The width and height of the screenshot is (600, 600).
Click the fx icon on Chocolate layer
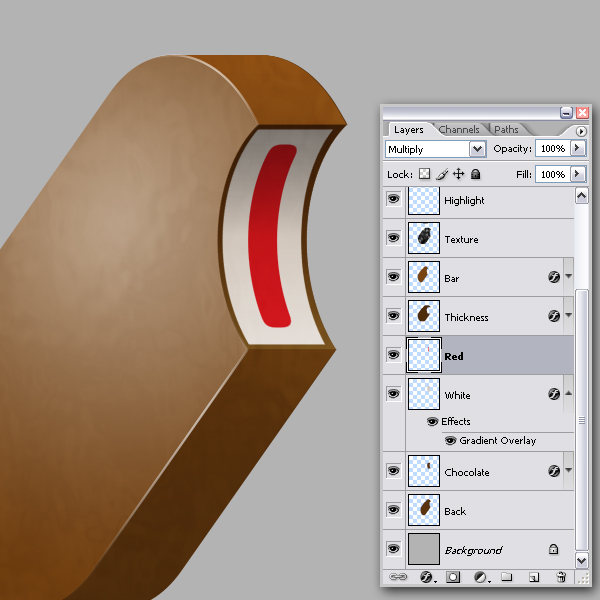[x=554, y=471]
